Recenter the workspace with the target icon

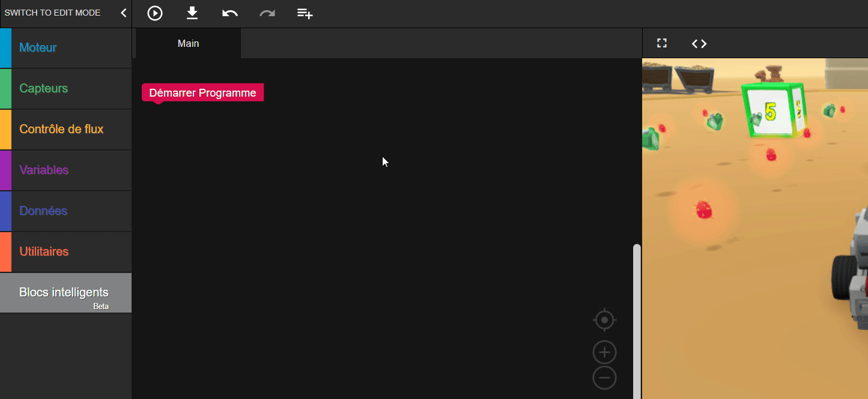[604, 320]
